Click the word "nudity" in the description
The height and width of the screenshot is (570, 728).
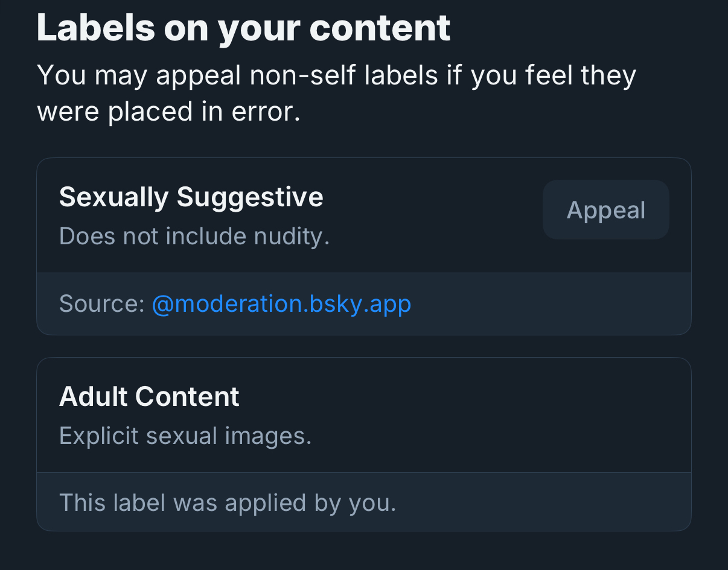coord(288,236)
